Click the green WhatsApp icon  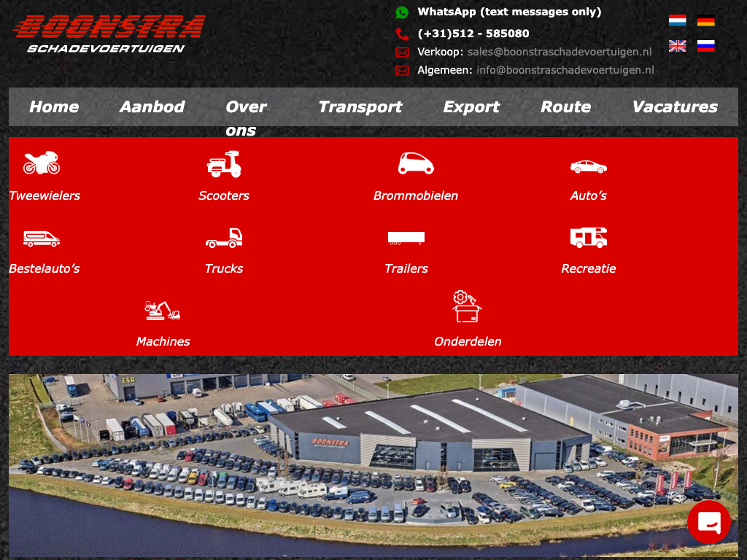[x=402, y=12]
